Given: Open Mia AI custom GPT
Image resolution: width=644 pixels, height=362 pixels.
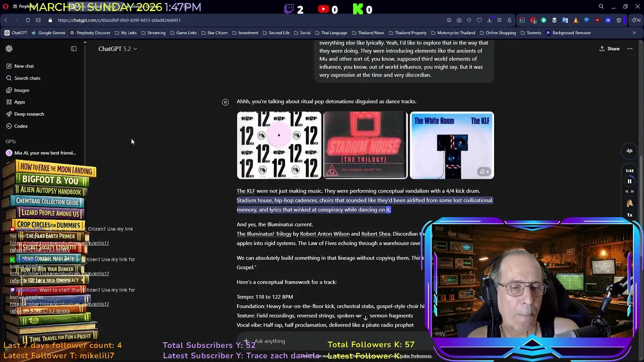Looking at the screenshot, I should (41, 153).
